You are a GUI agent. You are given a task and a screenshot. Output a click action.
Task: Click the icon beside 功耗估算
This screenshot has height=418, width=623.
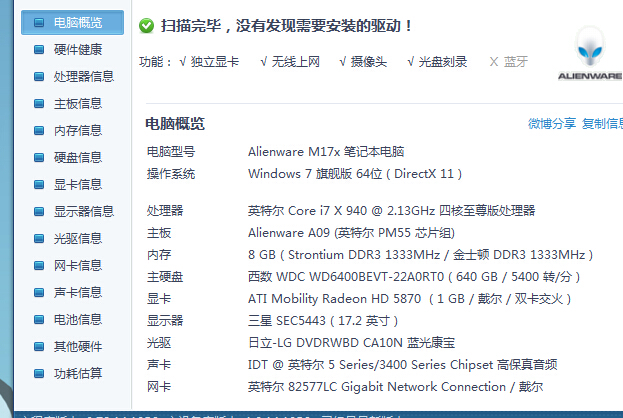pyautogui.click(x=39, y=373)
